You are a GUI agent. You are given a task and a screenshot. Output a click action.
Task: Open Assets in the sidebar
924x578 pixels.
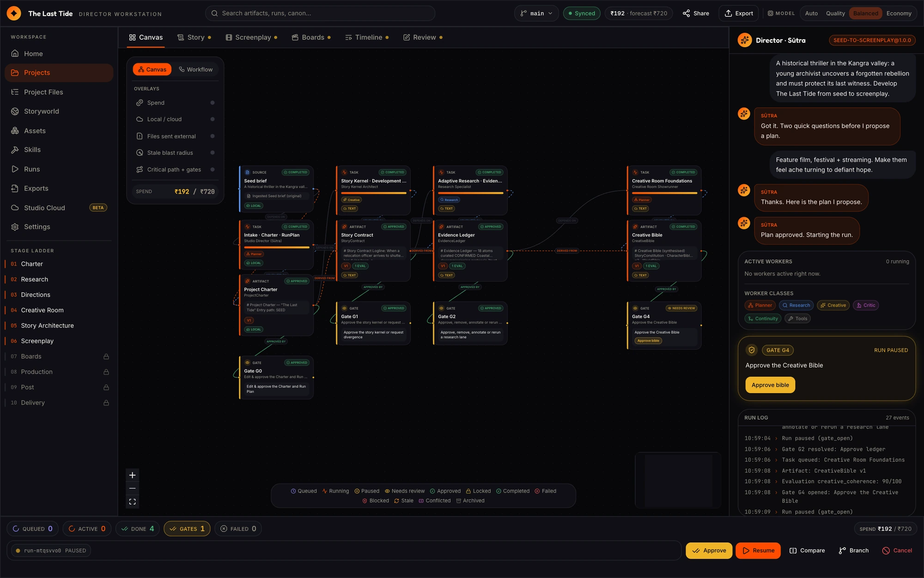point(59,131)
